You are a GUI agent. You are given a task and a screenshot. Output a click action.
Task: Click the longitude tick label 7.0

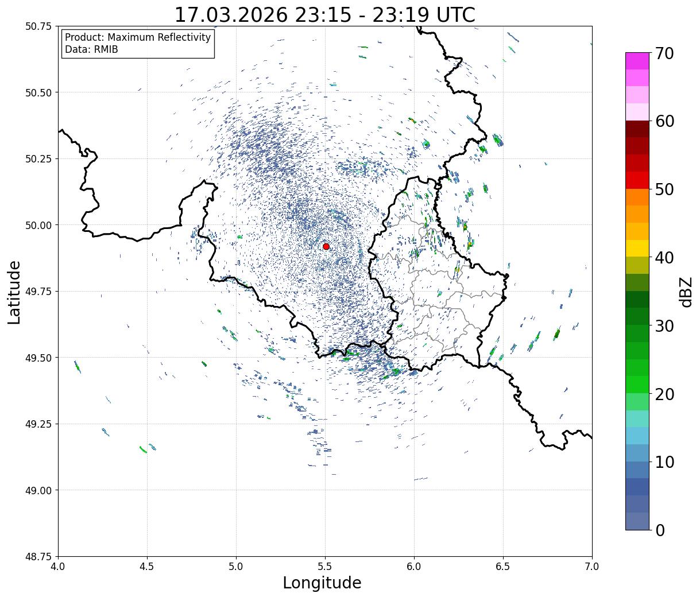click(x=592, y=567)
